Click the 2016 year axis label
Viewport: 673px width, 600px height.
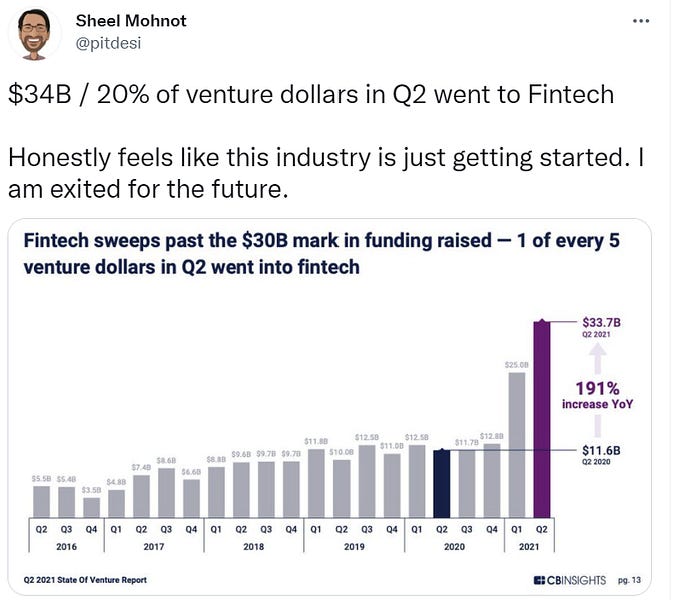click(x=67, y=547)
